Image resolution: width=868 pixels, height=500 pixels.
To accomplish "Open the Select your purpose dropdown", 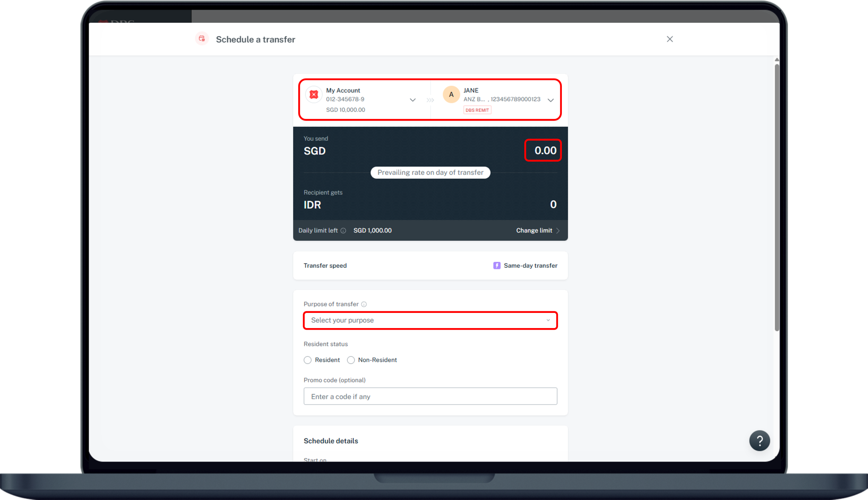I will tap(430, 320).
